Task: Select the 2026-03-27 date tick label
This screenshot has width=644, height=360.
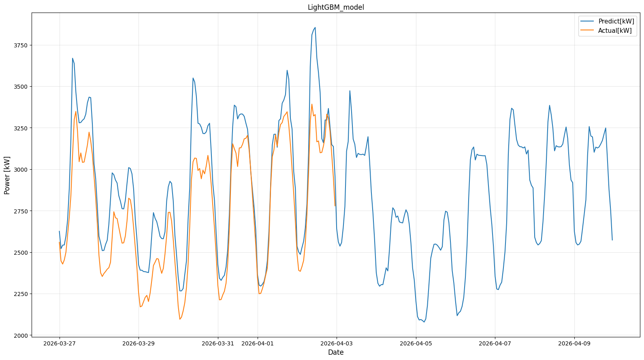Action: point(60,343)
